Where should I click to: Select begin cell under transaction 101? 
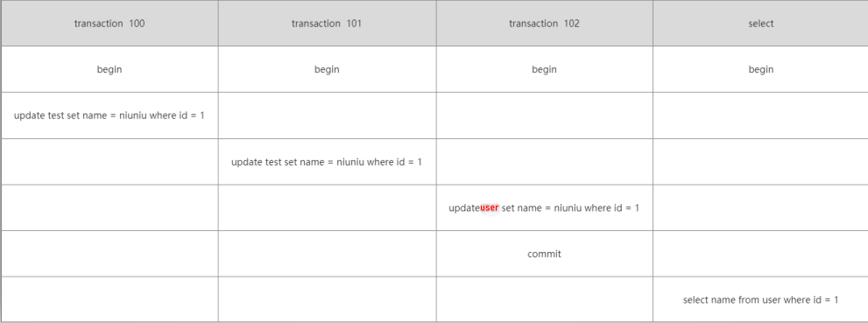(328, 69)
